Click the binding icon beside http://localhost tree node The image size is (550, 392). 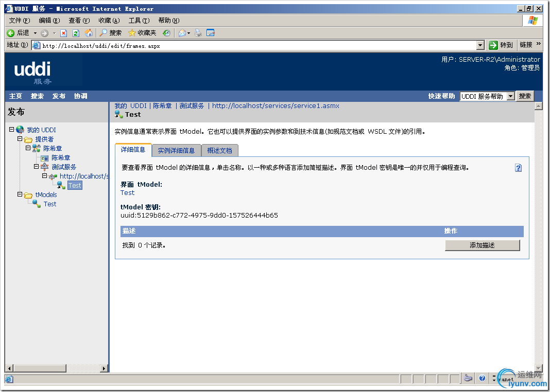(x=53, y=176)
